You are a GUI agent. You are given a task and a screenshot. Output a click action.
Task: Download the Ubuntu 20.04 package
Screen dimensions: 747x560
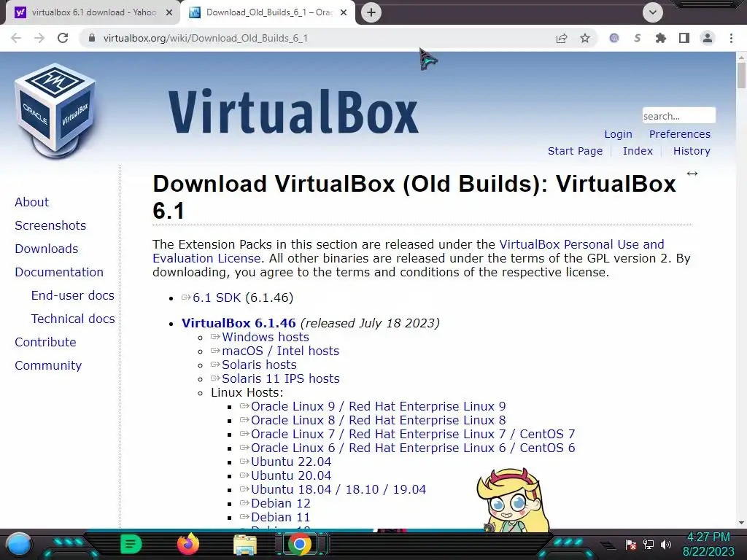click(290, 475)
